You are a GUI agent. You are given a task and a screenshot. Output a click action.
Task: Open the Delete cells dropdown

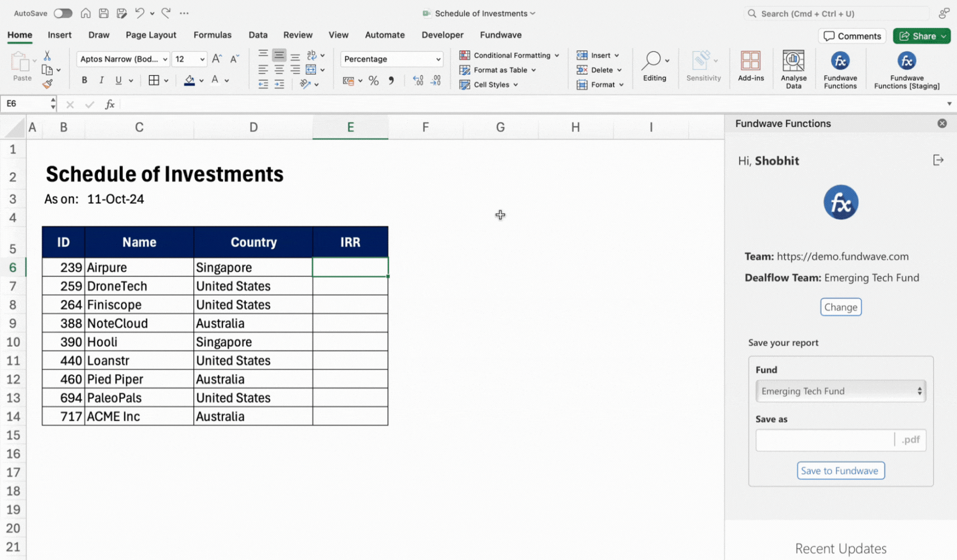(599, 70)
